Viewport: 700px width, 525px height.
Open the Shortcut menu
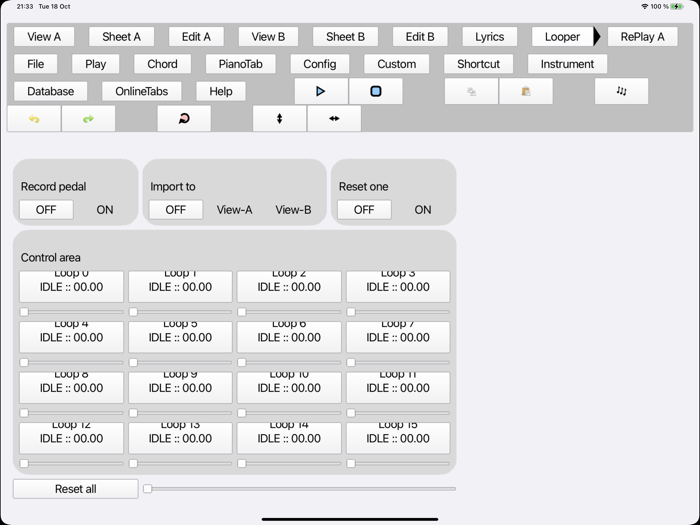tap(479, 64)
